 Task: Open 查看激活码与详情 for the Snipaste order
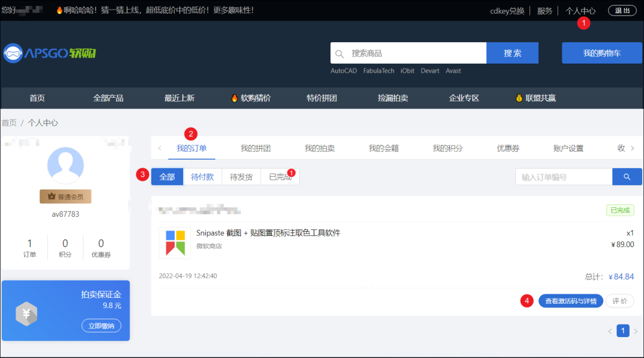tap(571, 301)
